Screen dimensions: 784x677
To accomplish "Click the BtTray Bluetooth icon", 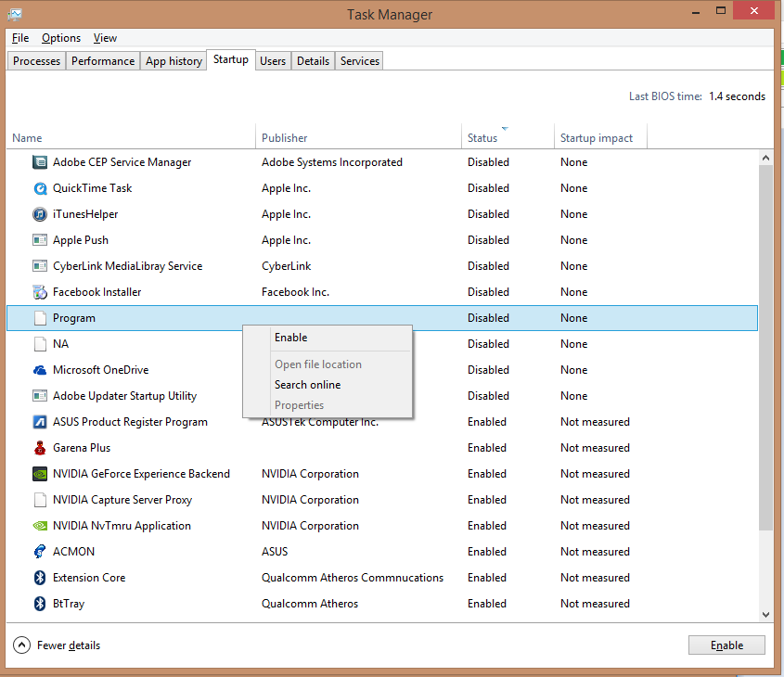I will 40,604.
